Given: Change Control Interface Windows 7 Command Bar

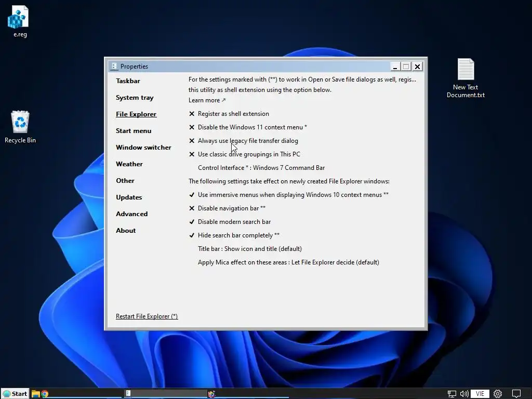Looking at the screenshot, I should [x=261, y=168].
